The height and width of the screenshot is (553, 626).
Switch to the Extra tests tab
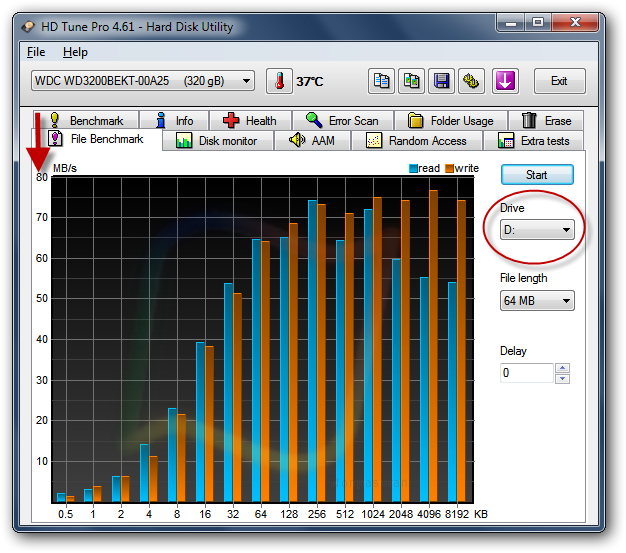(534, 141)
